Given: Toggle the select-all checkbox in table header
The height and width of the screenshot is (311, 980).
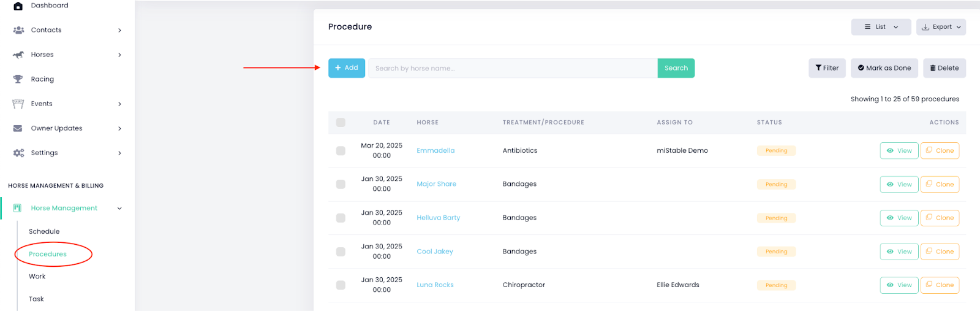Looking at the screenshot, I should (341, 123).
